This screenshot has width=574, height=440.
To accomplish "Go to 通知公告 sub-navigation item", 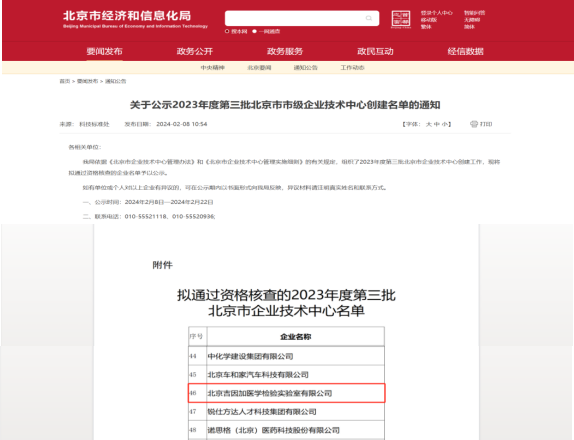I will coord(306,68).
